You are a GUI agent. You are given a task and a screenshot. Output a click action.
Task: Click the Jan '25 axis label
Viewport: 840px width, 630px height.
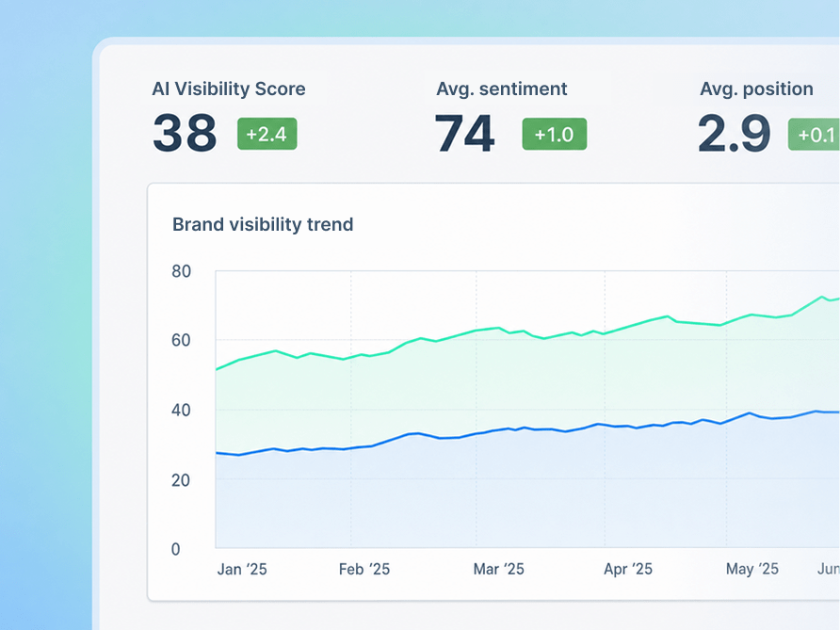(x=242, y=569)
